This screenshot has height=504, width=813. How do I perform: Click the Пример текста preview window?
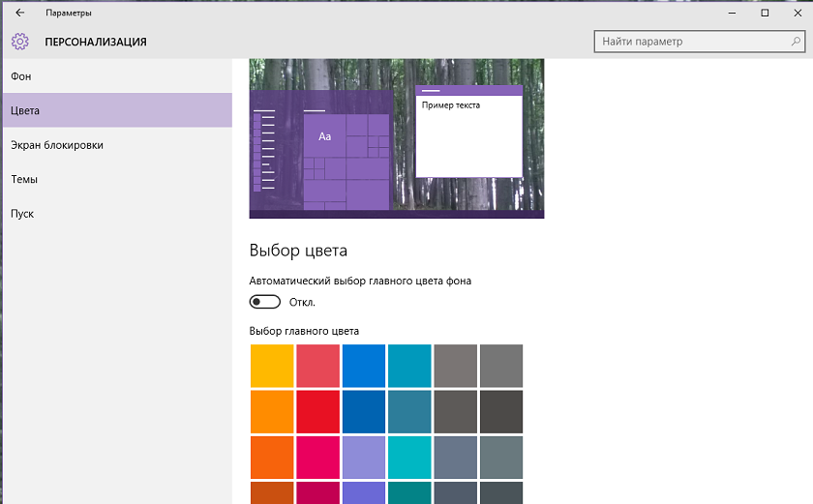(468, 135)
